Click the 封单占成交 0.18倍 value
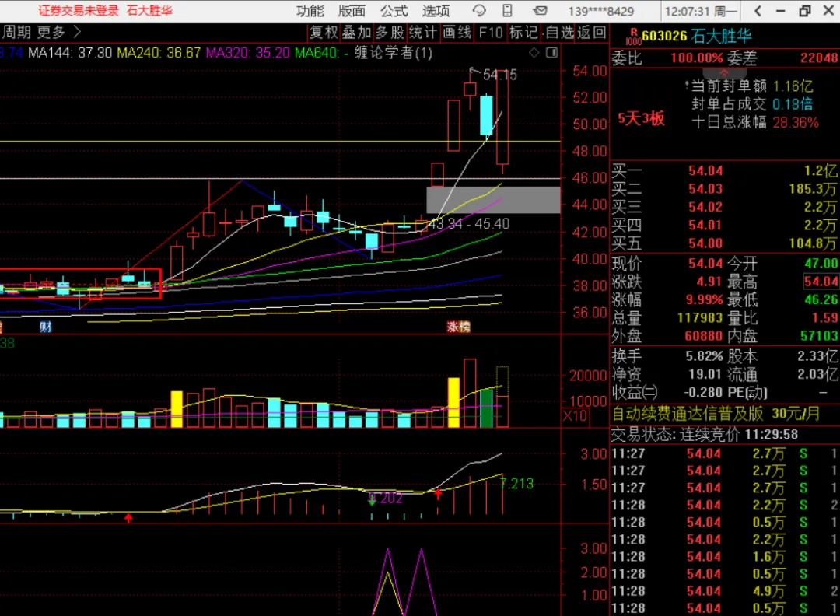 793,104
